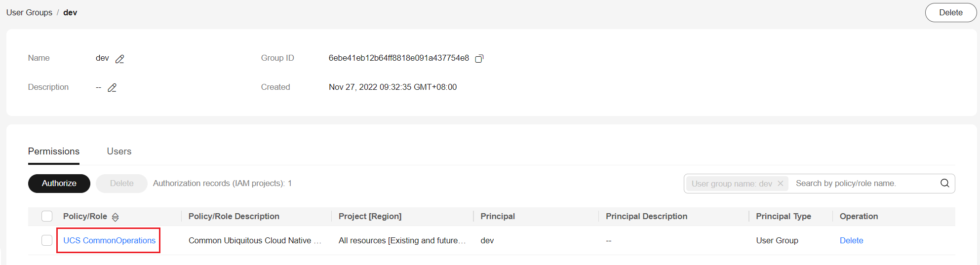Image resolution: width=980 pixels, height=265 pixels.
Task: Click the black Authorize button
Action: tap(59, 183)
